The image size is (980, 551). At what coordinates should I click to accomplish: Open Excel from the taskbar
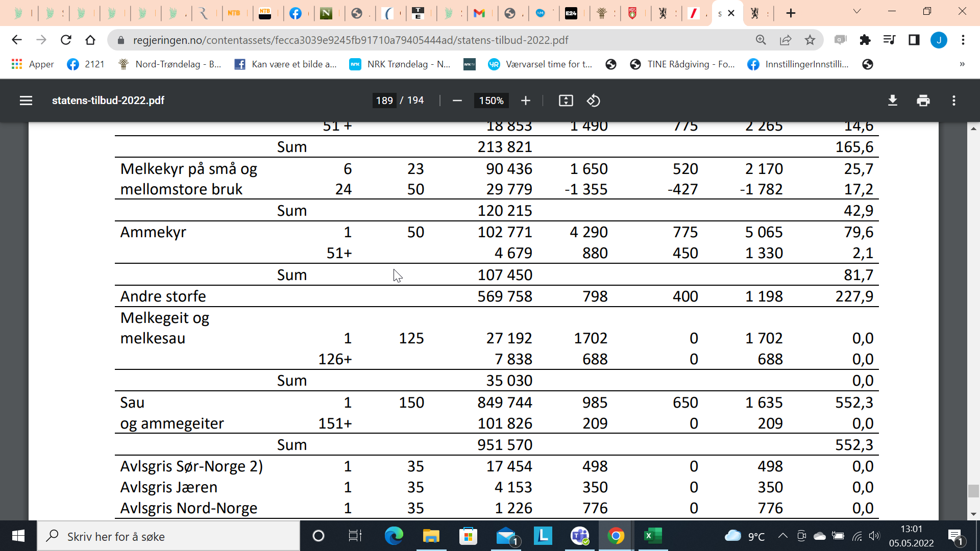tap(652, 536)
